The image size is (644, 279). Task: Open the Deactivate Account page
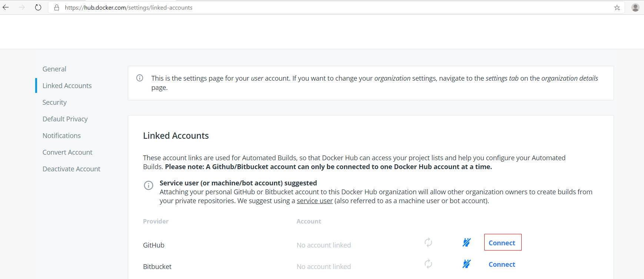click(x=72, y=169)
